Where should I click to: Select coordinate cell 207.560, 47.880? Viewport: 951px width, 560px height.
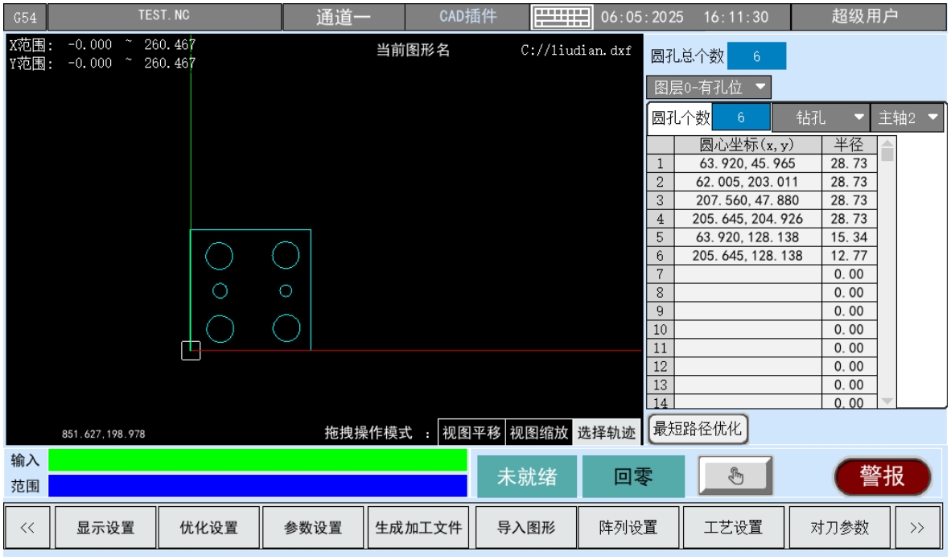tap(747, 200)
